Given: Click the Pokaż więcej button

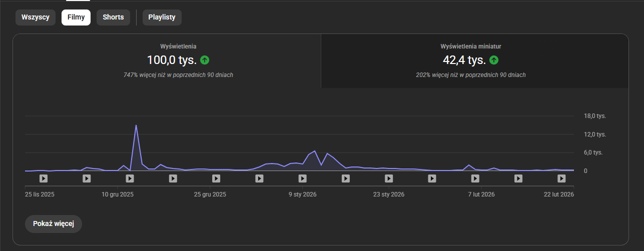Looking at the screenshot, I should [x=54, y=223].
